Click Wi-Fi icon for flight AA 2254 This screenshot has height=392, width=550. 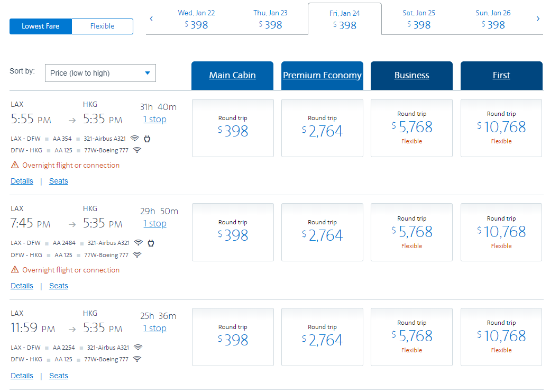[138, 348]
